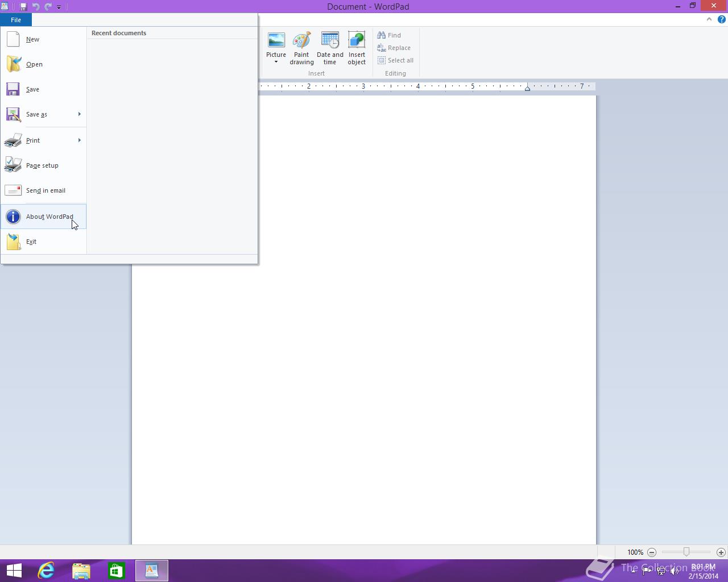The image size is (728, 582).
Task: Insert a Picture using the ribbon icon
Action: pos(276,40)
